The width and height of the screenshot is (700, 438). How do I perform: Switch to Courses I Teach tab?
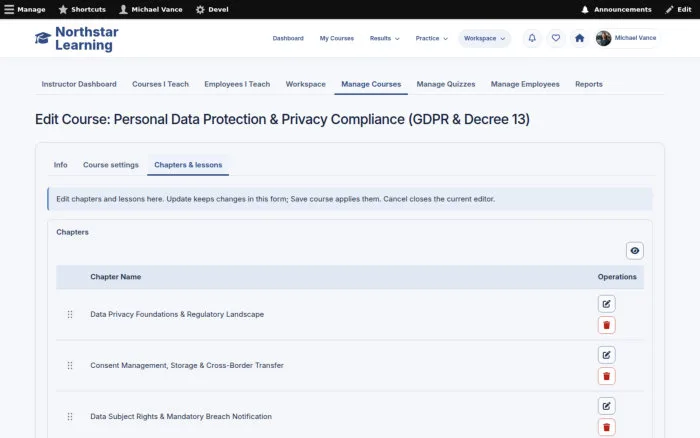tap(160, 84)
